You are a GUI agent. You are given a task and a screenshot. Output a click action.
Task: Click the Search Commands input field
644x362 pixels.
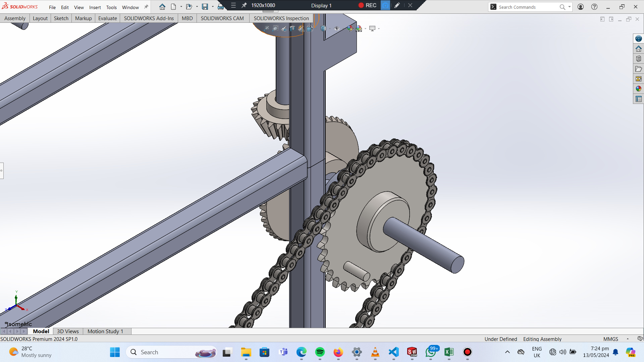[527, 7]
